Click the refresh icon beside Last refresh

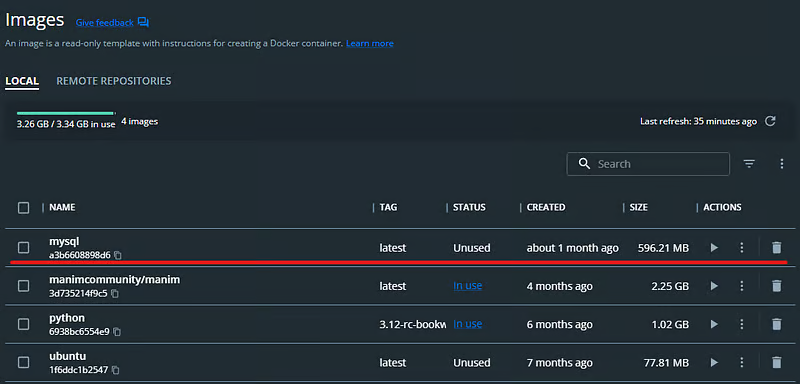point(770,121)
